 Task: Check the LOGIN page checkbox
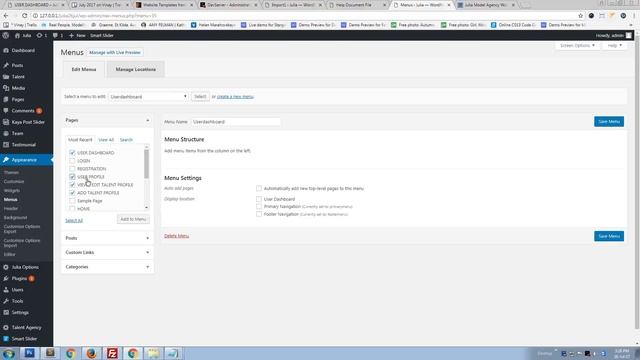72,161
